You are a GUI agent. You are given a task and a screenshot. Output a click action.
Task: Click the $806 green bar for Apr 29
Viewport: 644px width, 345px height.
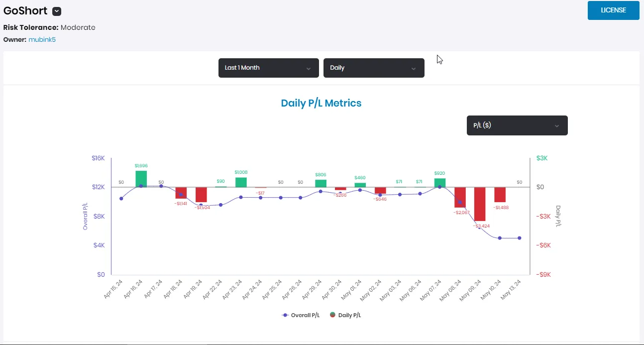[321, 183]
